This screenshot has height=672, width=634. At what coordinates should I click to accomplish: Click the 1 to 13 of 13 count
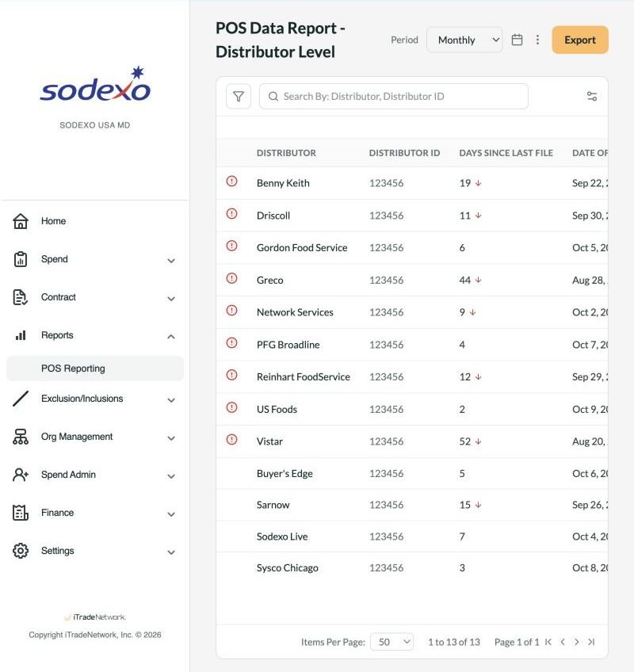click(x=454, y=642)
